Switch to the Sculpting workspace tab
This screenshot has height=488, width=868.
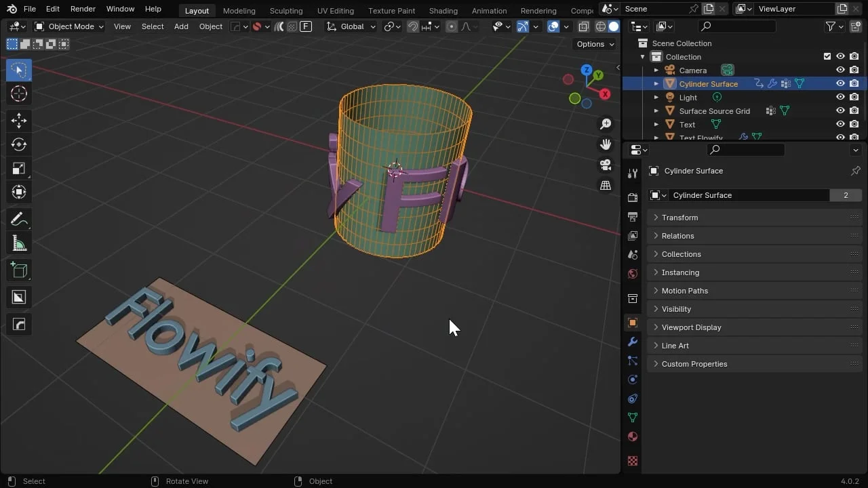pos(285,10)
